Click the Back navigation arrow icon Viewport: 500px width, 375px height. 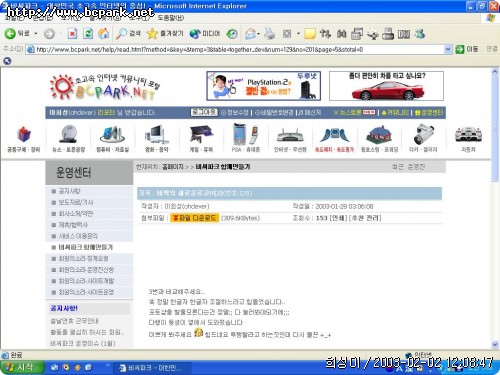pyautogui.click(x=10, y=34)
